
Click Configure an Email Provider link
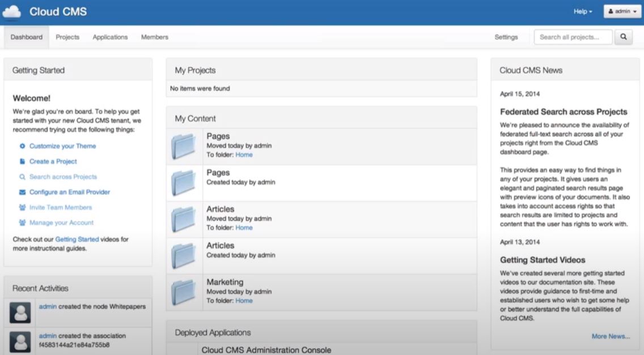(69, 192)
